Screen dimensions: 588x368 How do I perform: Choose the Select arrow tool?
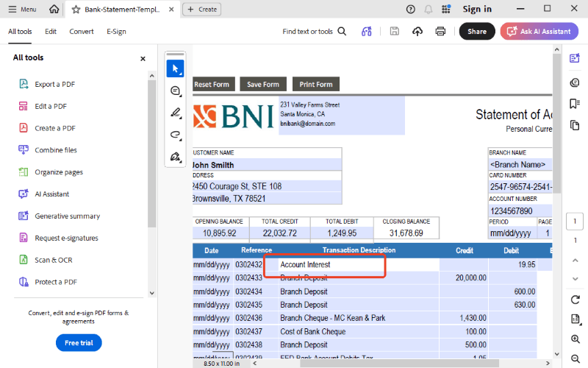(175, 68)
